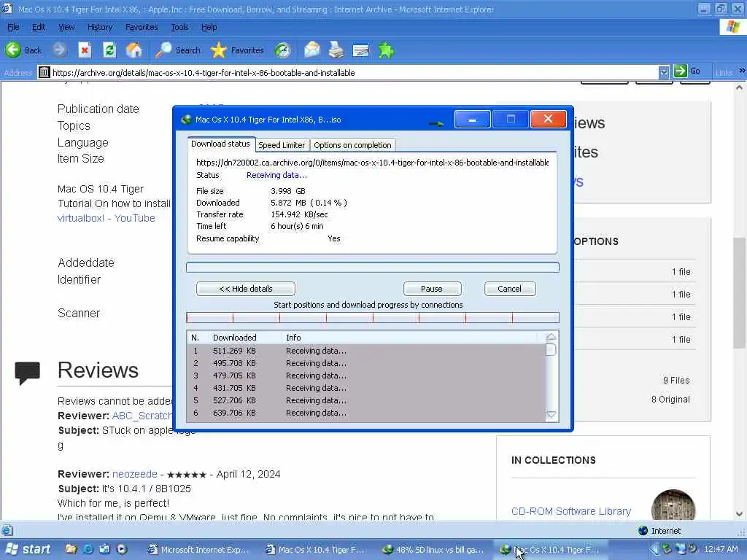
Task: Click page scrollbar up arrow
Action: [x=740, y=87]
